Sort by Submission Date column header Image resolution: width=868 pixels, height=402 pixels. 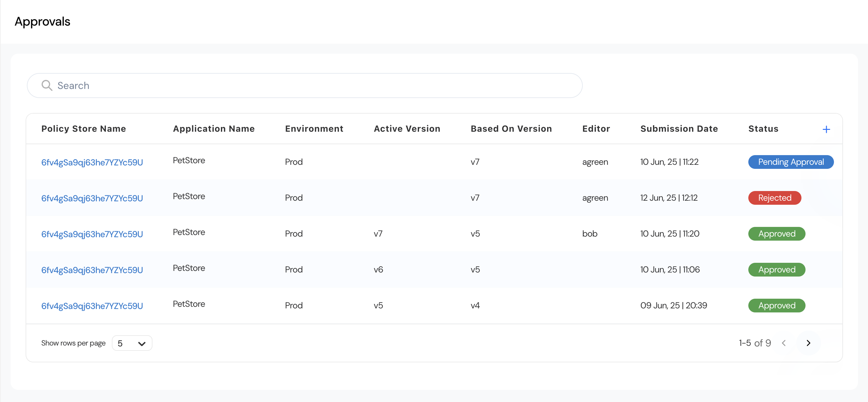coord(679,129)
